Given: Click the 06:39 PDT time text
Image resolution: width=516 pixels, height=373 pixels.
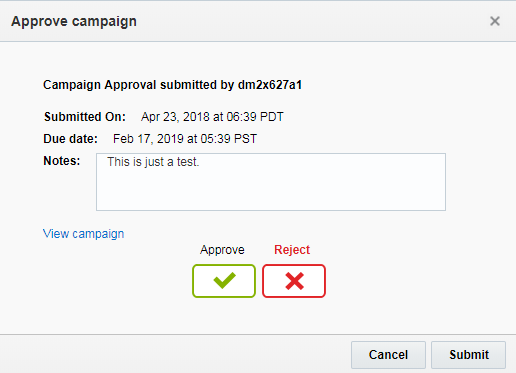Looking at the screenshot, I should point(255,117).
